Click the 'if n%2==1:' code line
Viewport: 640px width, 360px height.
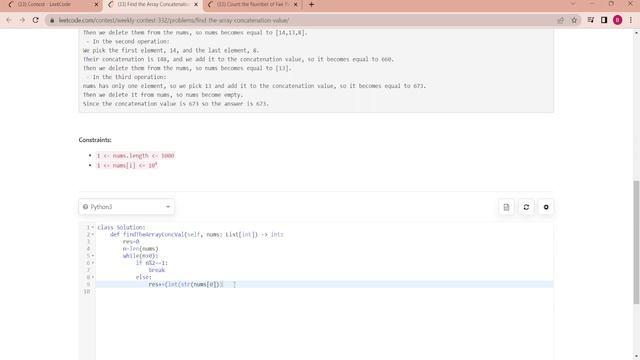coord(152,263)
